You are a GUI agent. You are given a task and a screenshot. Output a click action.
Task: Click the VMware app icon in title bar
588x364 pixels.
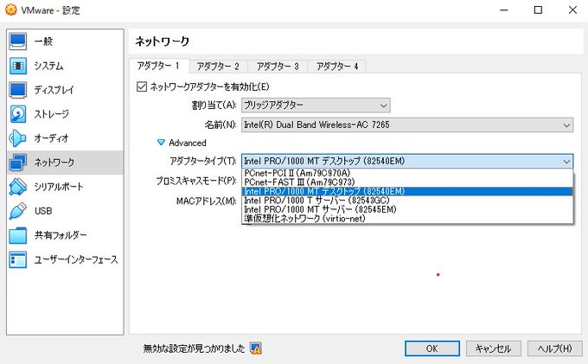pos(11,10)
